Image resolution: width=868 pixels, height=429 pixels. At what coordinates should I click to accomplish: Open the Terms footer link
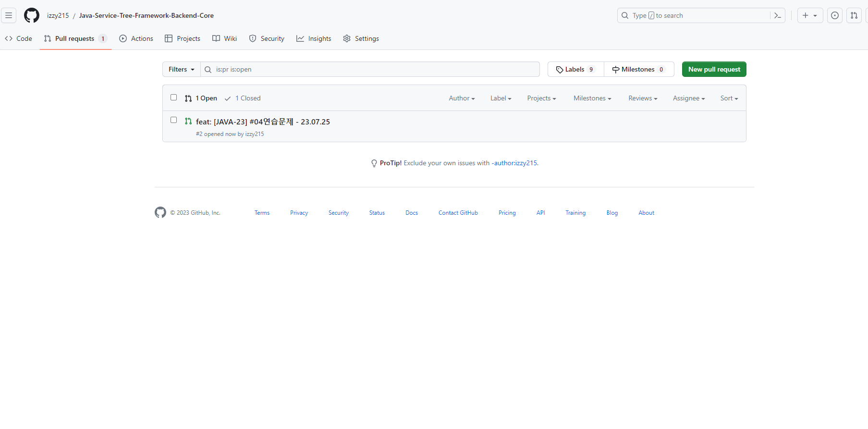[262, 213]
